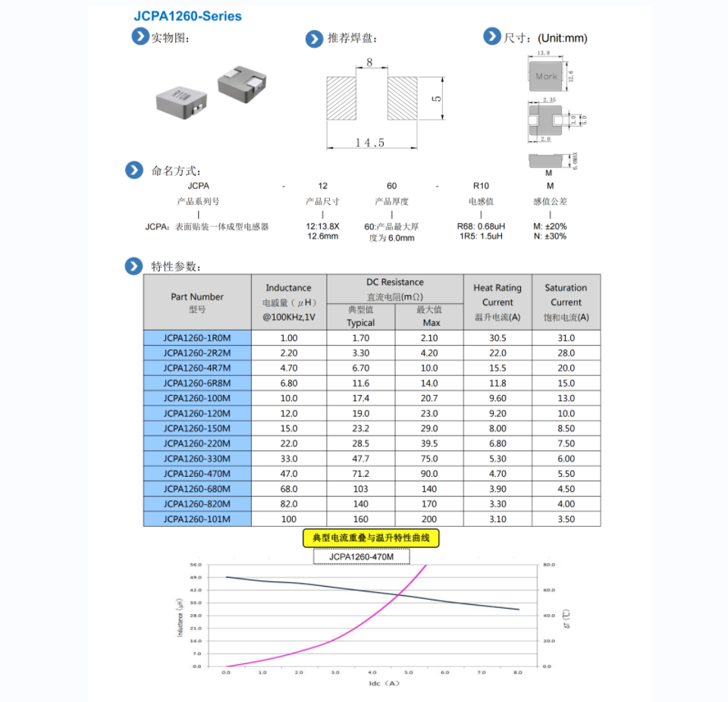Click the JCPA1260-Series title
Viewport: 728px width, 702px height.
pyautogui.click(x=187, y=16)
